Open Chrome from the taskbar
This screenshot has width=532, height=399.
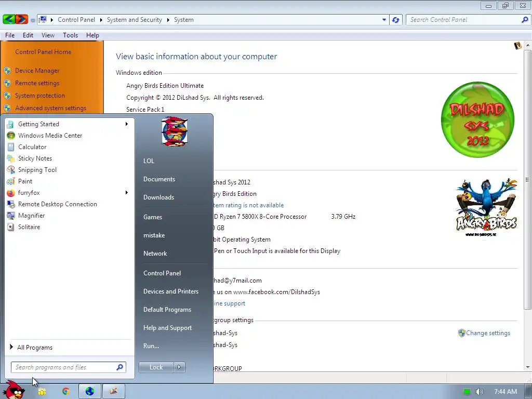(66, 391)
